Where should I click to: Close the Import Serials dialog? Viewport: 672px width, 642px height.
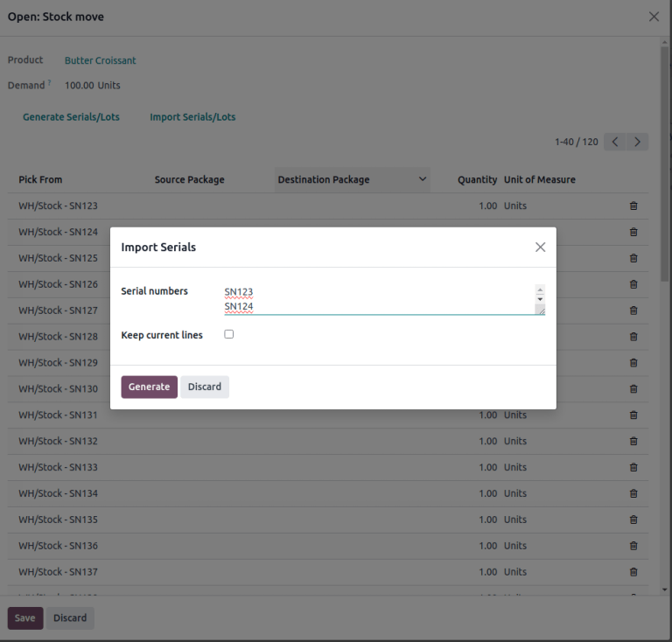click(540, 248)
